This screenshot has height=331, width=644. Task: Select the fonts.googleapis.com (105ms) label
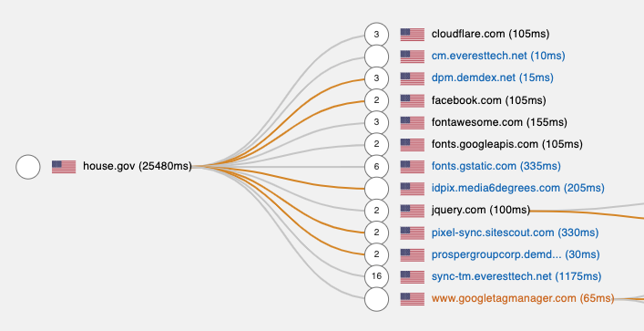click(507, 144)
